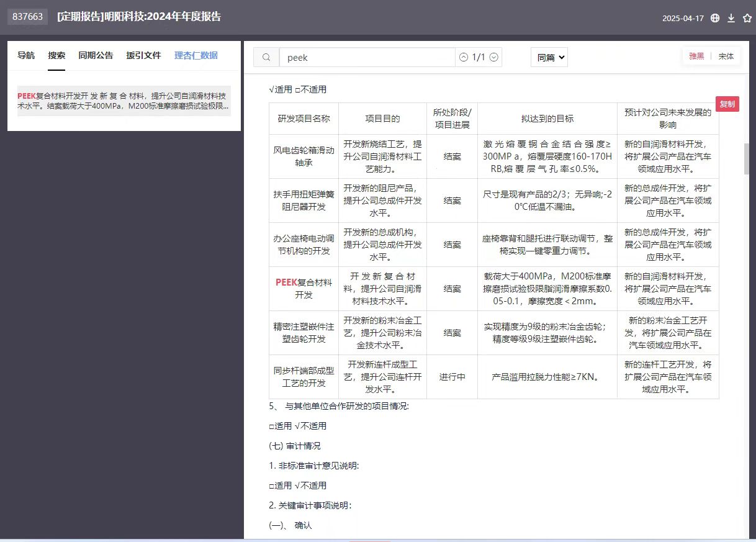Image resolution: width=756 pixels, height=542 pixels.
Task: Click the date 2025-04-17
Action: [x=683, y=18]
